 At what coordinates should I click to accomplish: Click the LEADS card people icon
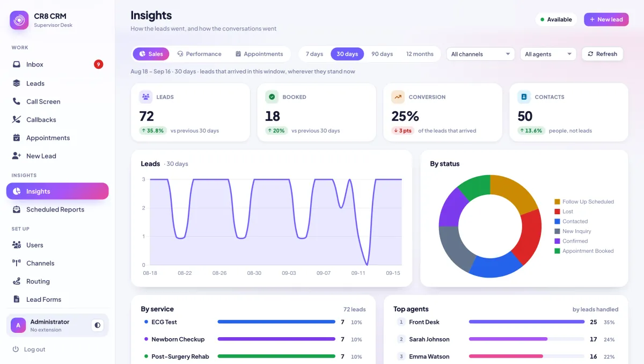point(145,97)
